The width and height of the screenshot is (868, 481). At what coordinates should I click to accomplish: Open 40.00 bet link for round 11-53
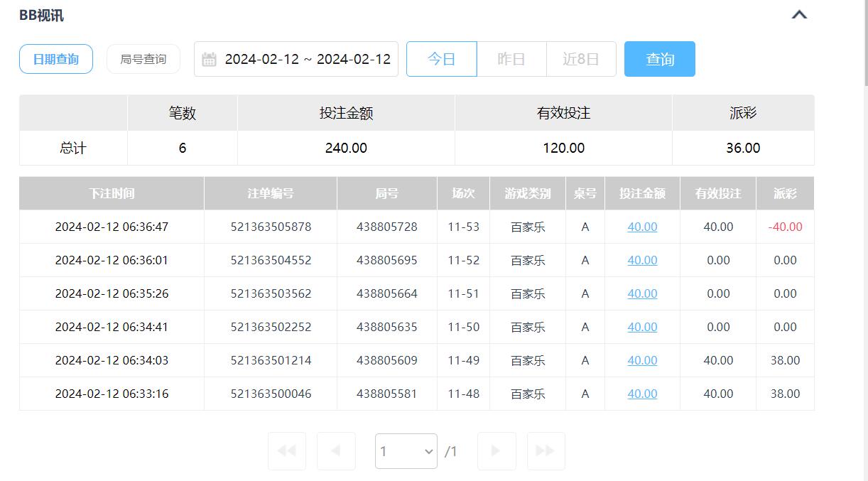pos(642,227)
